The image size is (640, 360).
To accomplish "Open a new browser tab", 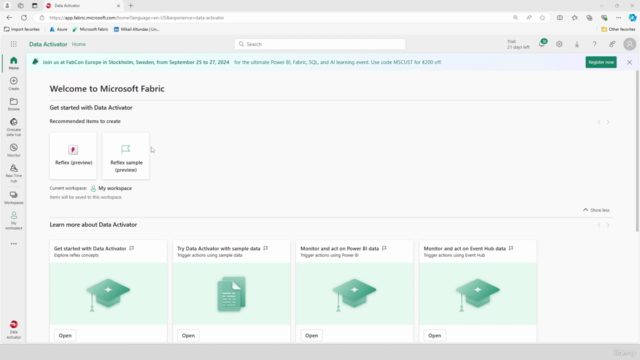I will coord(131,6).
